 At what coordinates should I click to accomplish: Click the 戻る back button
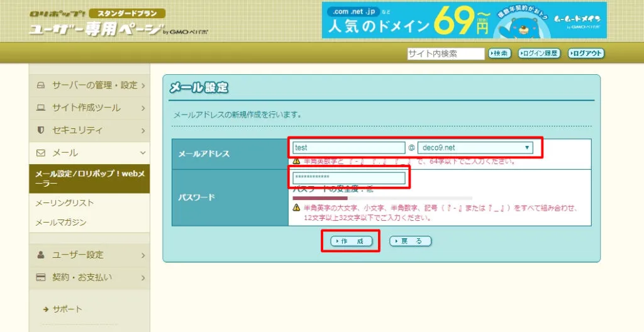(x=410, y=241)
